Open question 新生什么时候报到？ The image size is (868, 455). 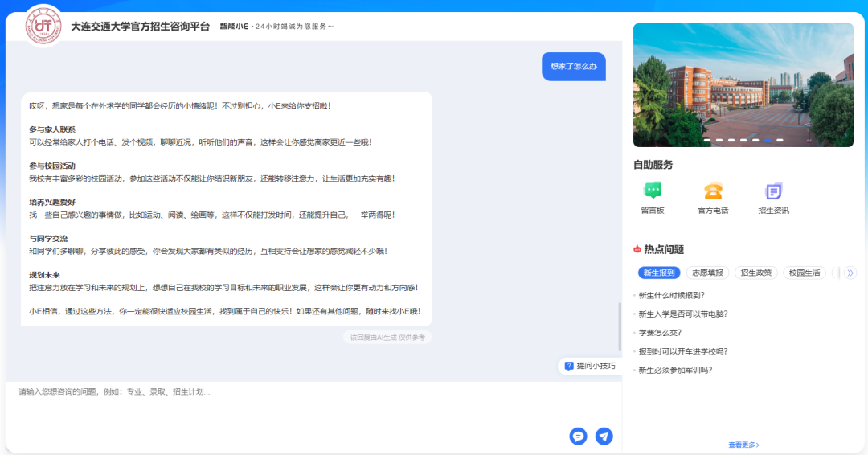click(671, 295)
